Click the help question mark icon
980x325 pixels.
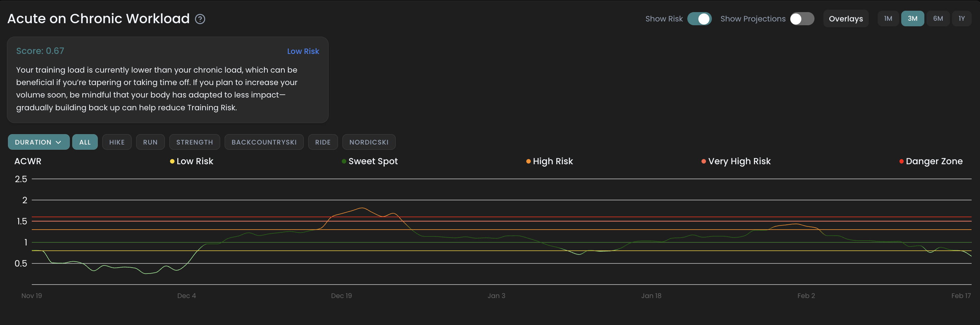pos(200,19)
